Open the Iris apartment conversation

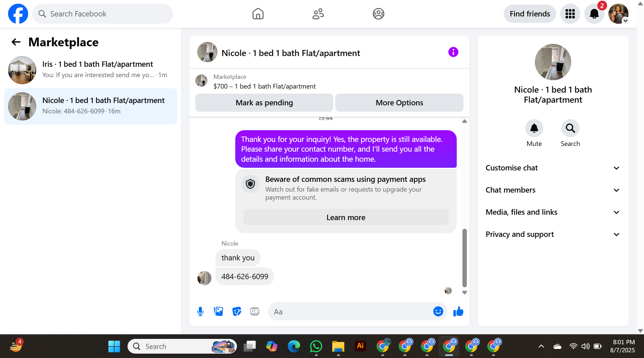[x=91, y=70]
